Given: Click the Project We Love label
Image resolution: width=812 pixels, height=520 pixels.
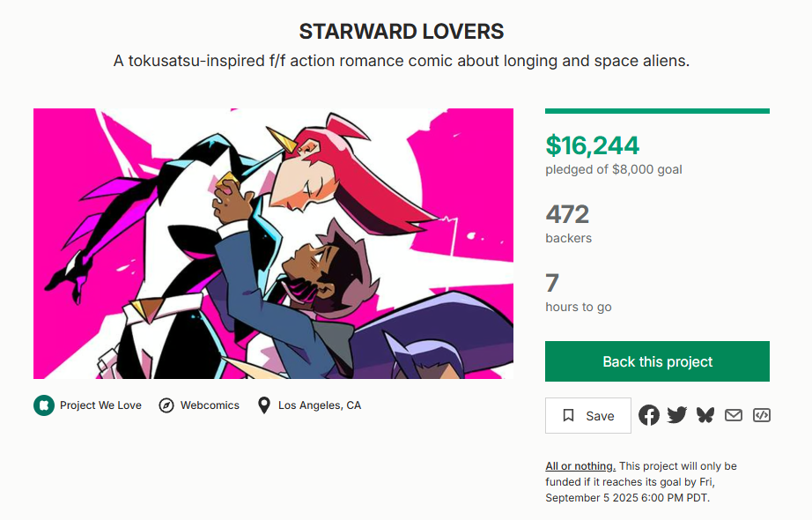Looking at the screenshot, I should click(x=100, y=405).
